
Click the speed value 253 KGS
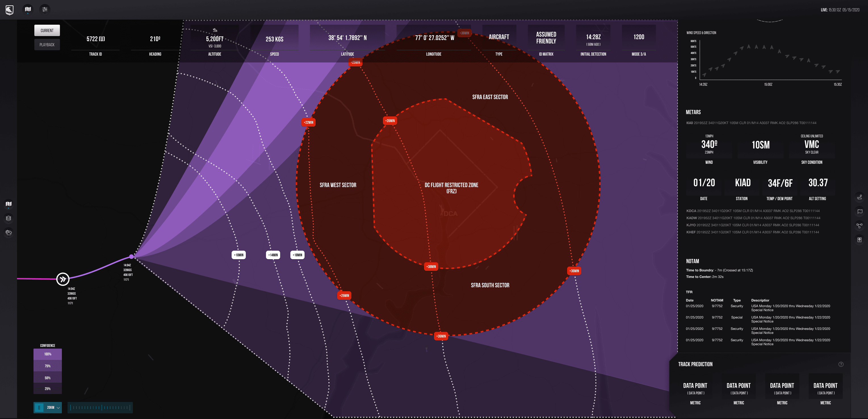click(274, 39)
